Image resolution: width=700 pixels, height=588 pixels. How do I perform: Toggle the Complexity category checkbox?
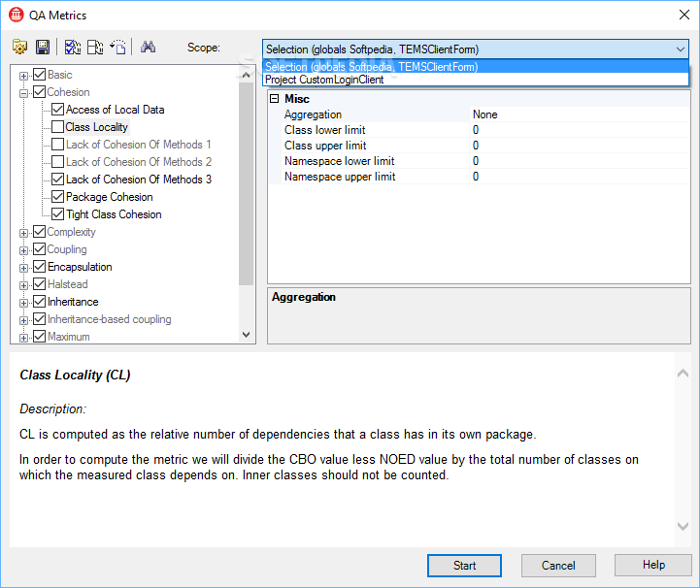pos(39,232)
